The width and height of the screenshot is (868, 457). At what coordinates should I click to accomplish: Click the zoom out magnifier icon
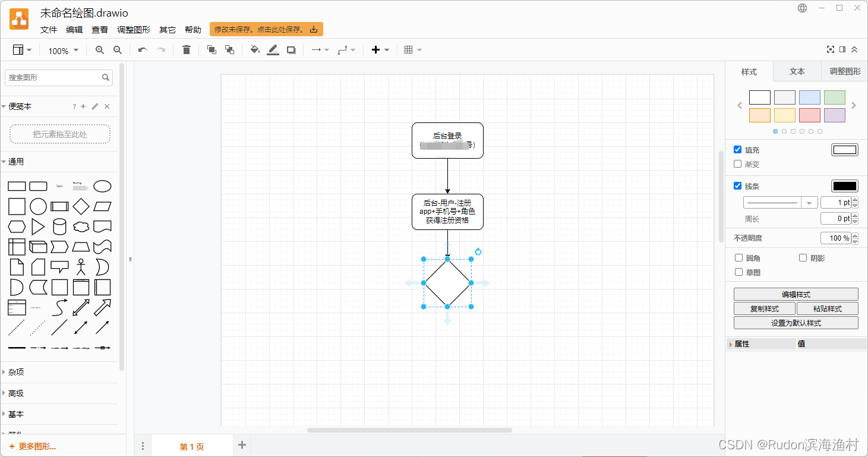point(118,51)
